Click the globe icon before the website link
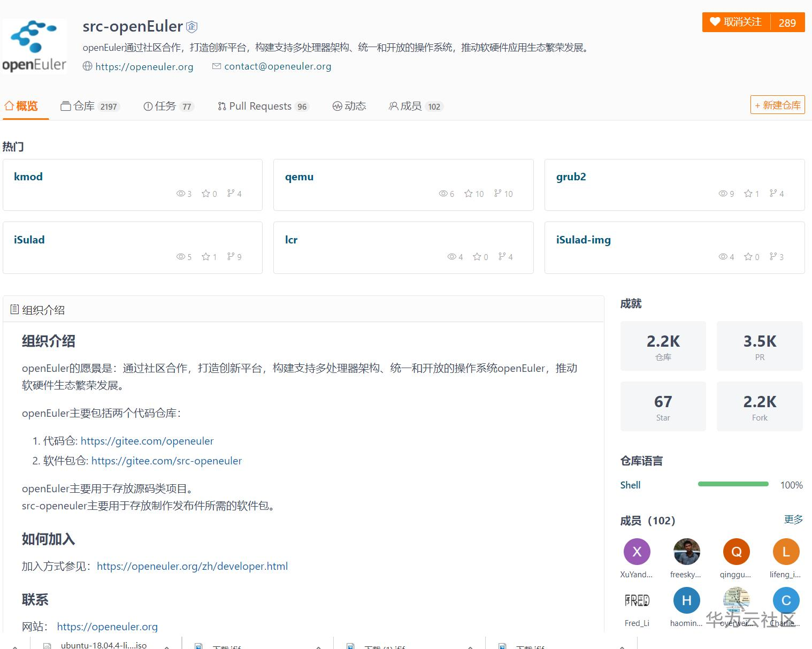 point(87,66)
